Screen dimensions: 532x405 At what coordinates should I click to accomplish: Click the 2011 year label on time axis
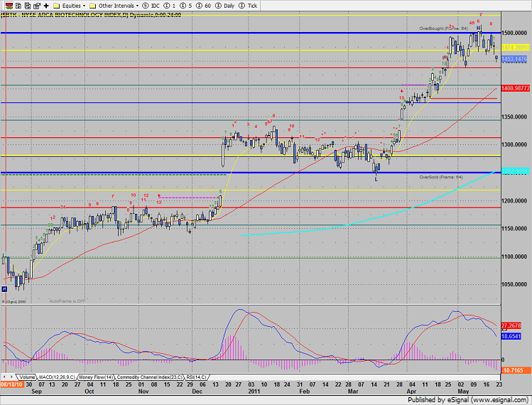point(254,391)
